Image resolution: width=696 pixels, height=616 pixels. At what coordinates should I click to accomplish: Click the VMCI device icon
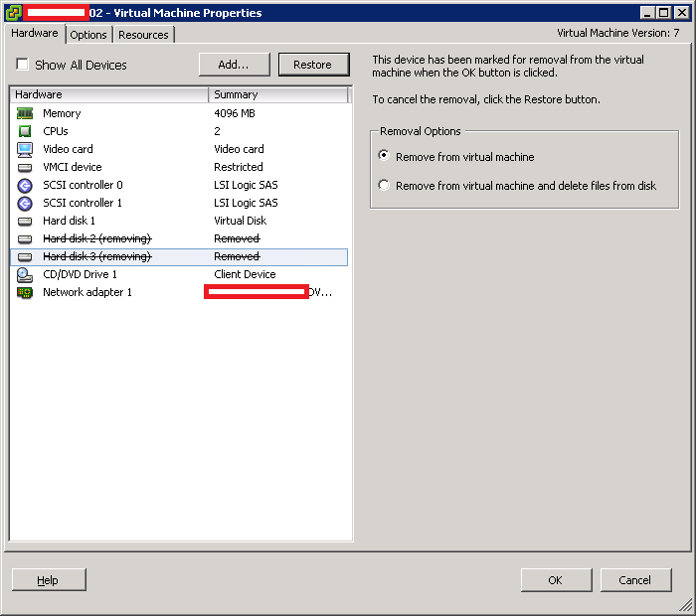pyautogui.click(x=25, y=167)
